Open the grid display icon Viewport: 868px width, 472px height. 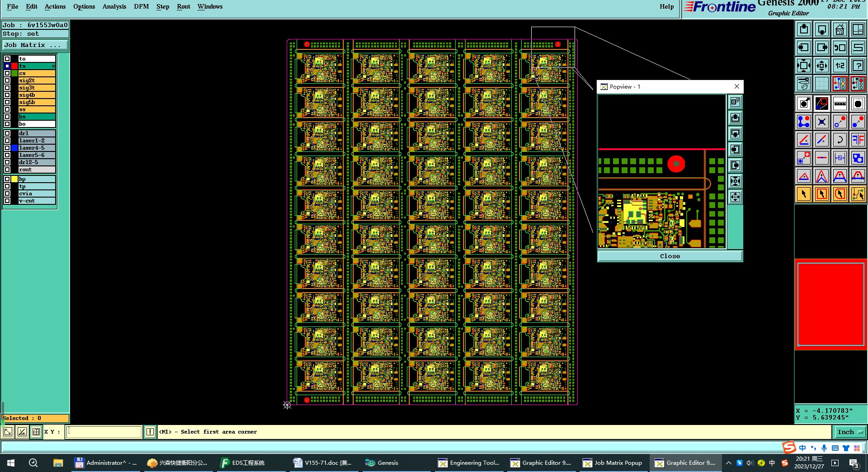(x=821, y=84)
